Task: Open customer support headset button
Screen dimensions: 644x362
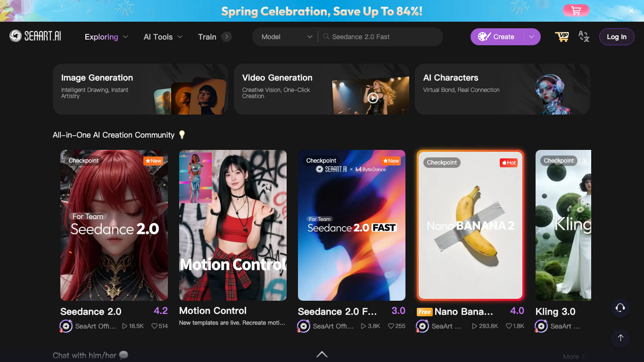Action: pos(620,308)
